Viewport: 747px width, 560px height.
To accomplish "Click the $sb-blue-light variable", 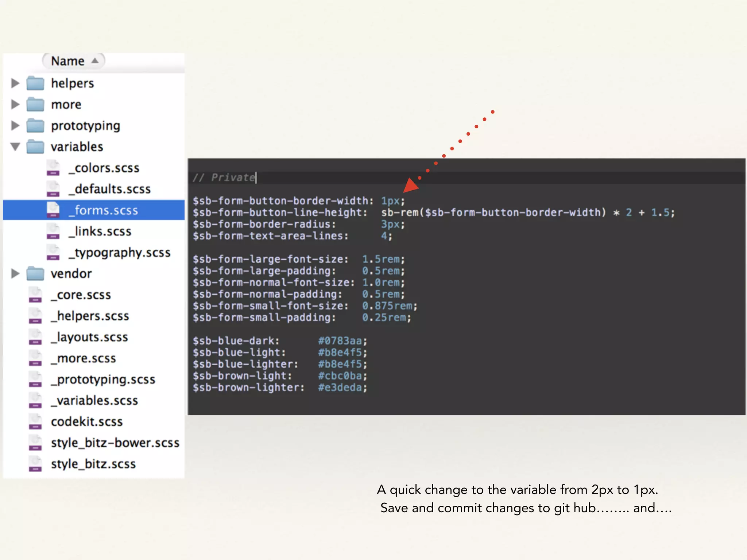I will coord(239,353).
